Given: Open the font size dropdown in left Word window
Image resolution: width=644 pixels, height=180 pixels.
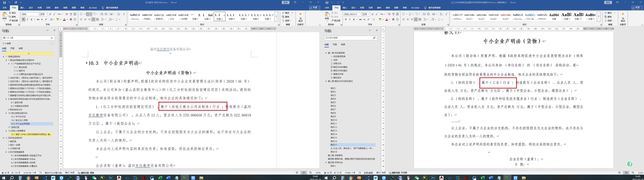Looking at the screenshot, I should click(47, 14).
